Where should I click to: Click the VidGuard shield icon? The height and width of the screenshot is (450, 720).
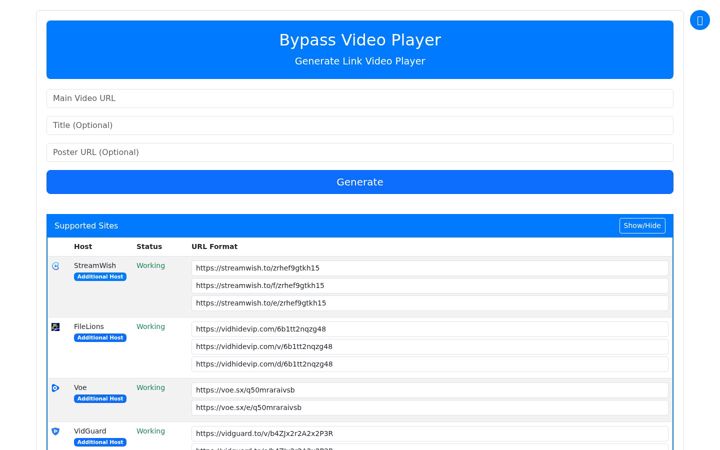point(56,432)
